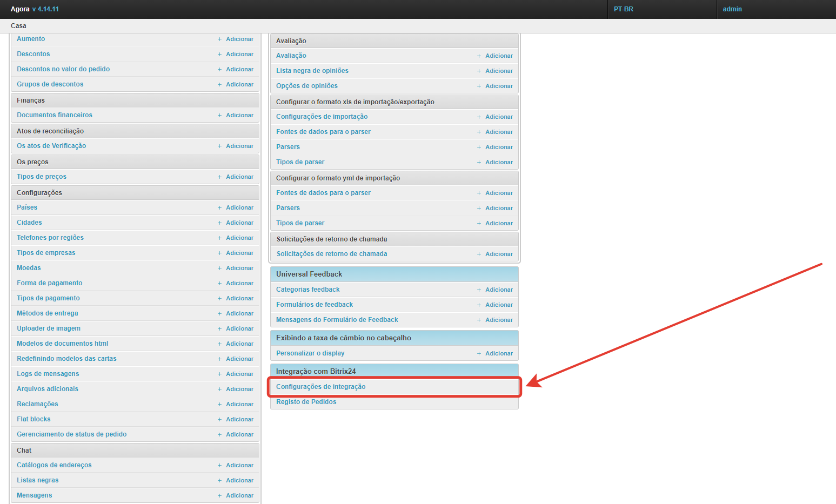Open Registo de Pedidos
This screenshot has width=836, height=504.
[x=306, y=402]
